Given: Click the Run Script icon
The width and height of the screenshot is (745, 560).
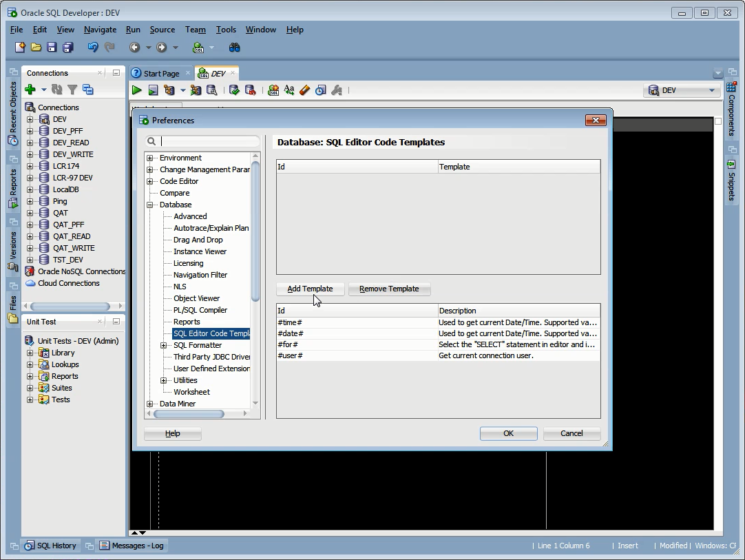Looking at the screenshot, I should pos(153,90).
